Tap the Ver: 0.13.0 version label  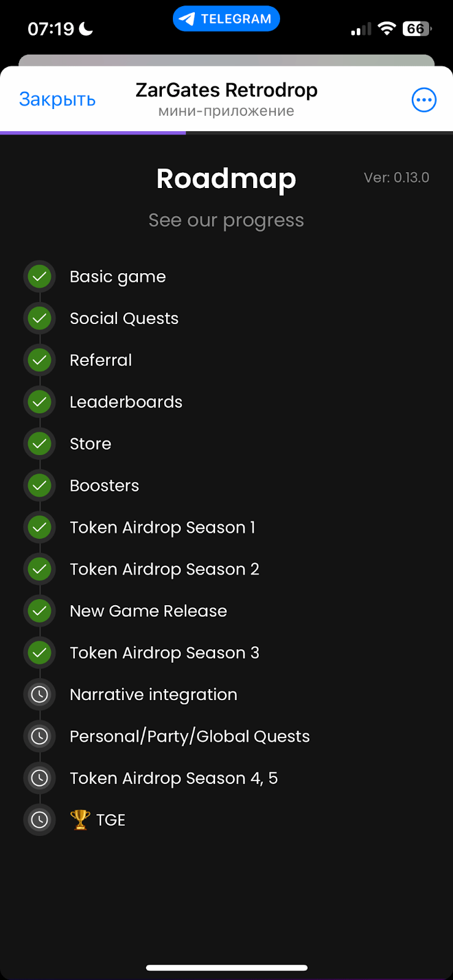pos(397,178)
